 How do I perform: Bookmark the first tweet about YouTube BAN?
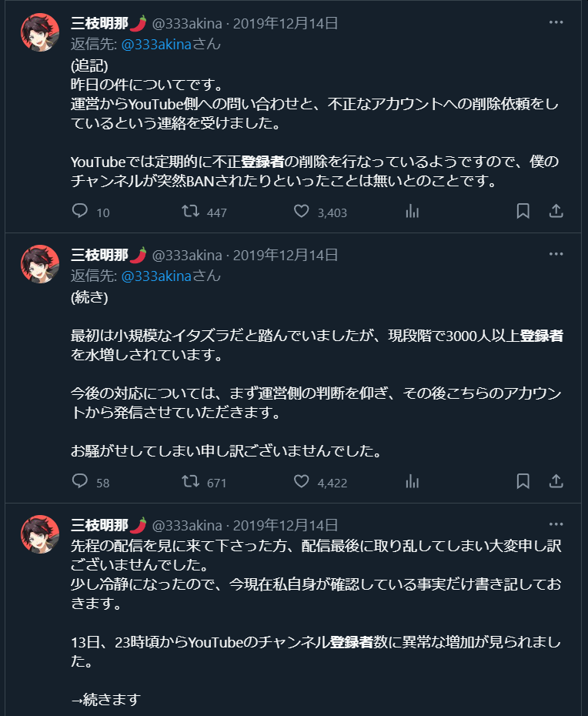point(523,211)
